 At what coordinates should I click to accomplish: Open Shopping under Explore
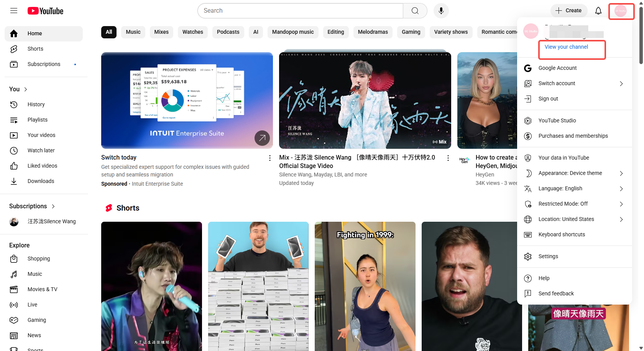tap(44, 259)
